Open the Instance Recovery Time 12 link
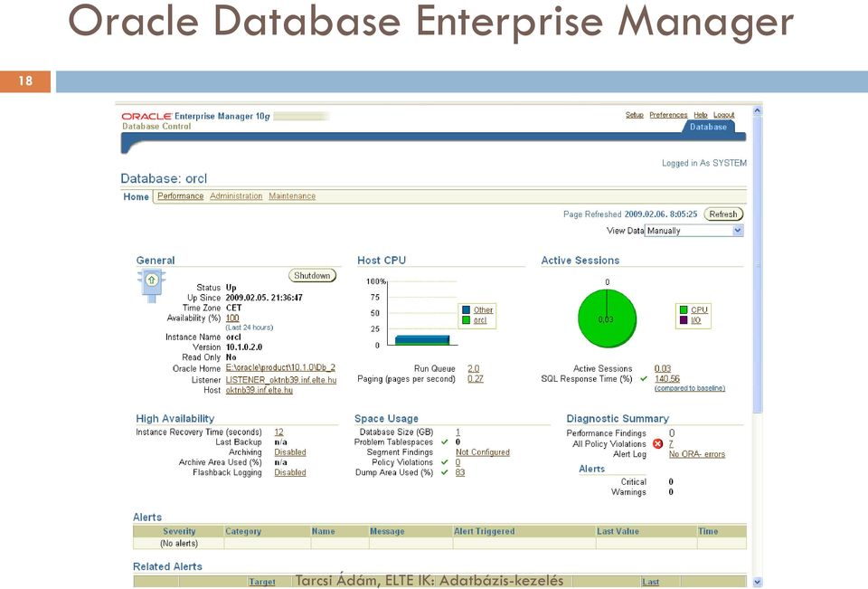 coord(279,432)
